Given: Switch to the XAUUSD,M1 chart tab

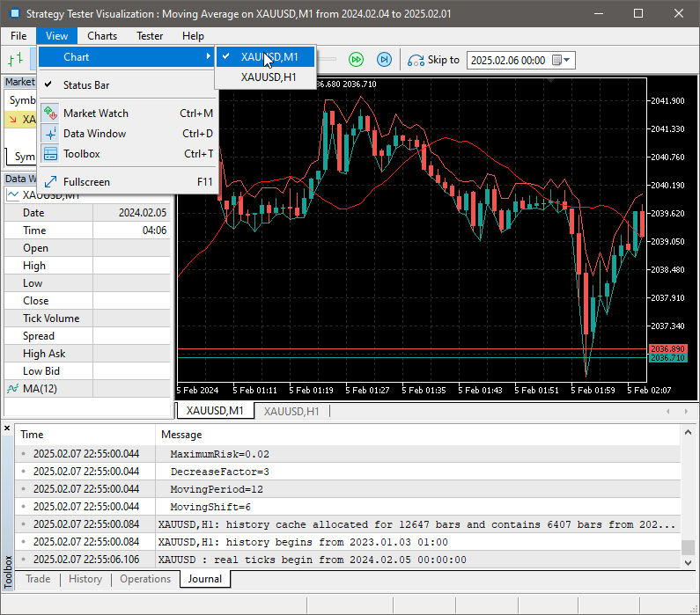Looking at the screenshot, I should [215, 411].
